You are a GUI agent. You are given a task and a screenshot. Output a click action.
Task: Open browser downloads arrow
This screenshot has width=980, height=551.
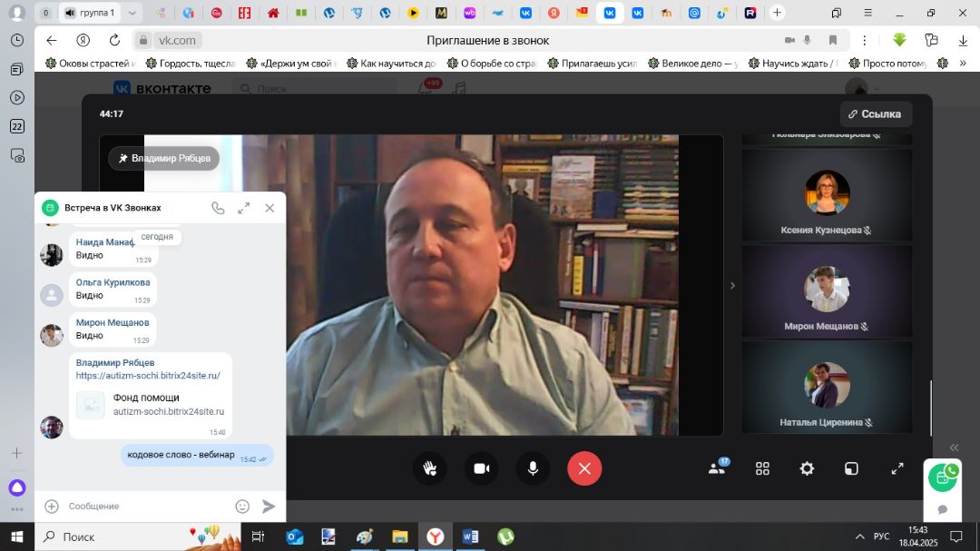(x=963, y=40)
